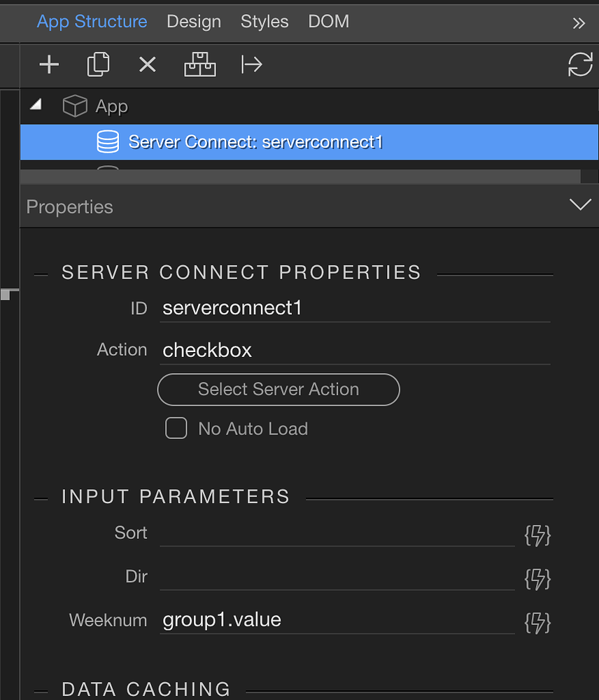Collapse the Properties panel chevron
Image resolution: width=599 pixels, height=700 pixels.
click(580, 205)
